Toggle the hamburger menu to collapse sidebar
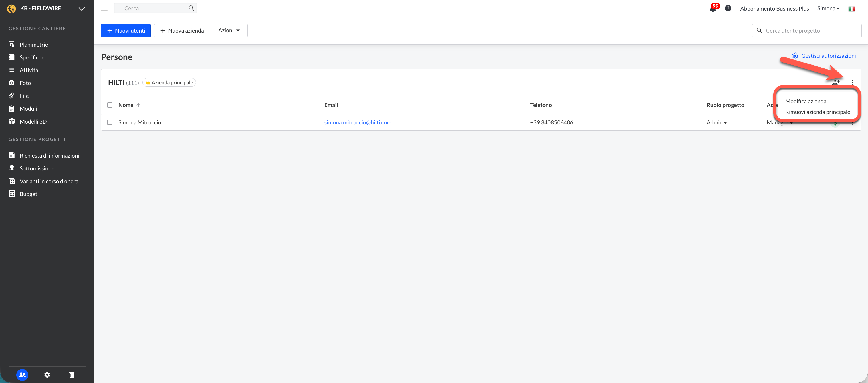This screenshot has width=868, height=383. point(104,9)
